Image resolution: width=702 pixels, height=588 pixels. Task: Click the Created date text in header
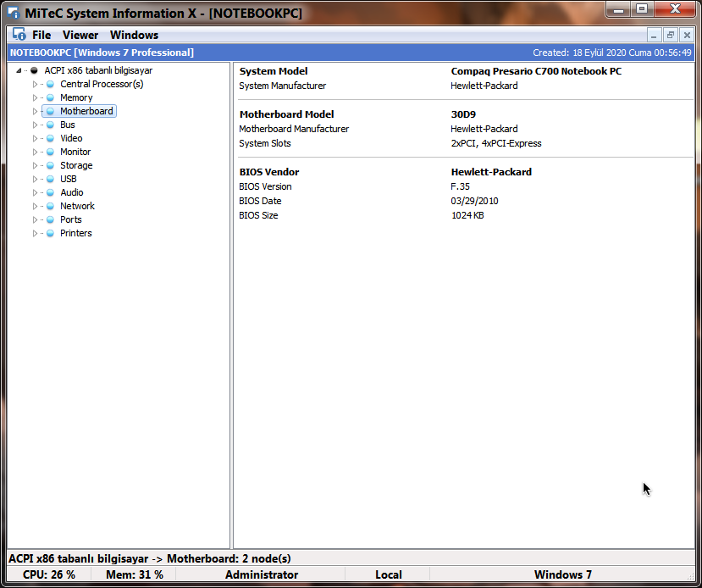tap(611, 53)
